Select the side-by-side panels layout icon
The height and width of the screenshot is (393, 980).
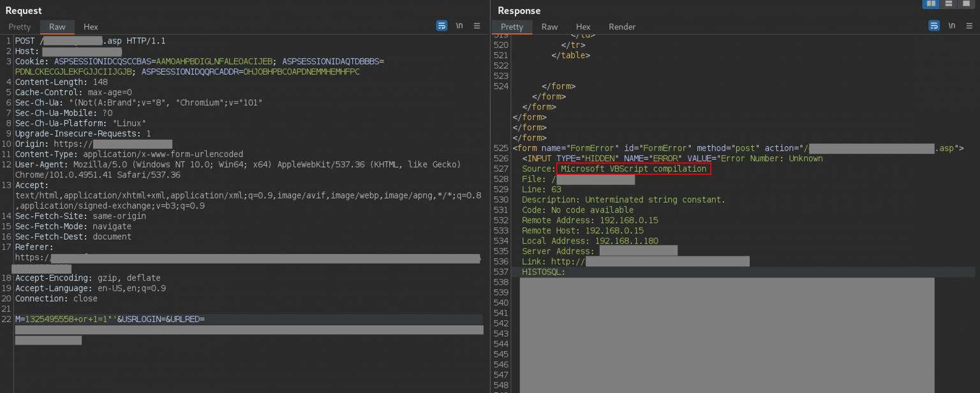click(x=931, y=4)
